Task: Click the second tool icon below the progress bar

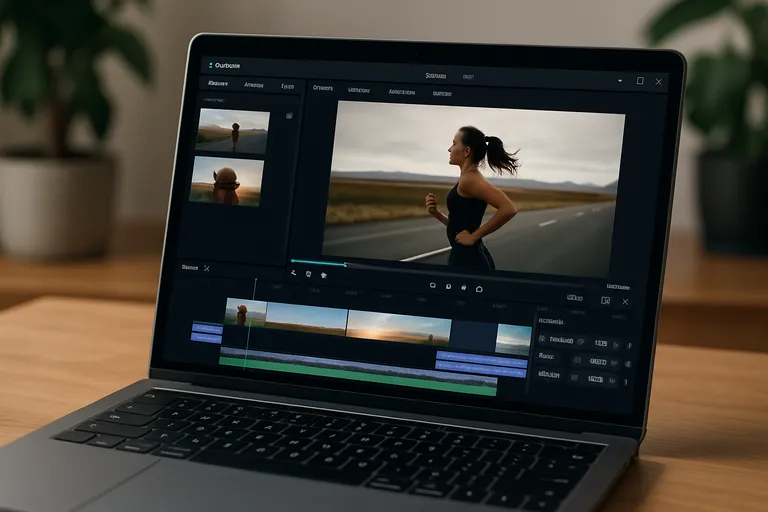Action: [308, 274]
